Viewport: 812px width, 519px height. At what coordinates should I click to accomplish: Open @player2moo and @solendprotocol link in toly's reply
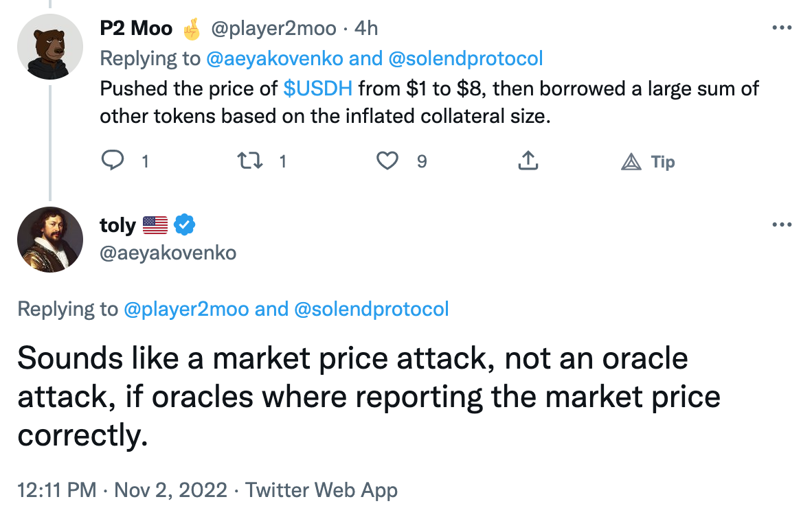coord(286,309)
